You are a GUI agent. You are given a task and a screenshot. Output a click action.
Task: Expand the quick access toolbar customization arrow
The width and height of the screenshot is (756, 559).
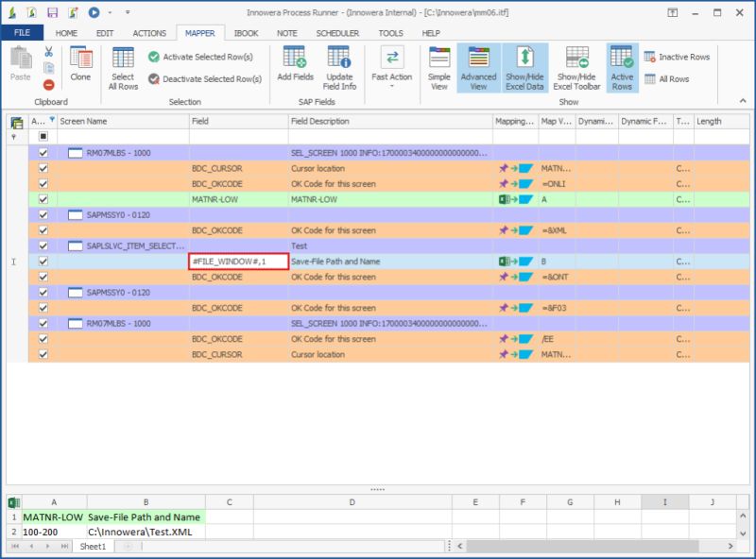pos(128,12)
